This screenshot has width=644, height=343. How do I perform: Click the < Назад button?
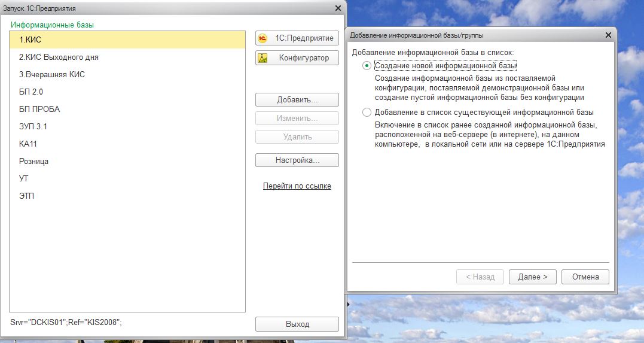point(480,277)
